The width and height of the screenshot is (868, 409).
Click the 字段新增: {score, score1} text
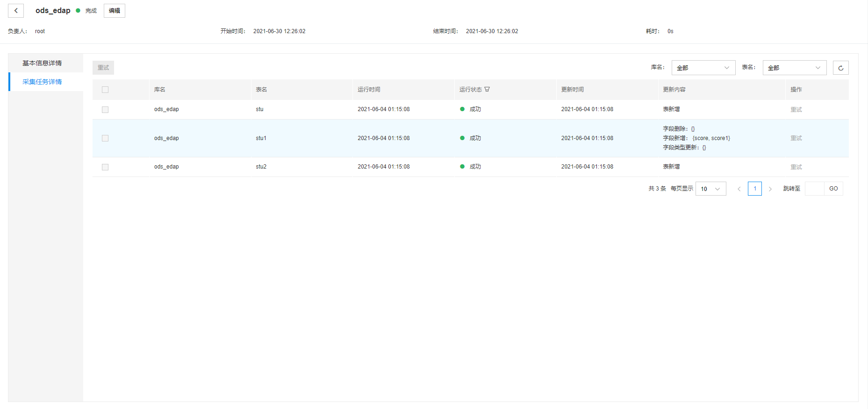point(696,138)
